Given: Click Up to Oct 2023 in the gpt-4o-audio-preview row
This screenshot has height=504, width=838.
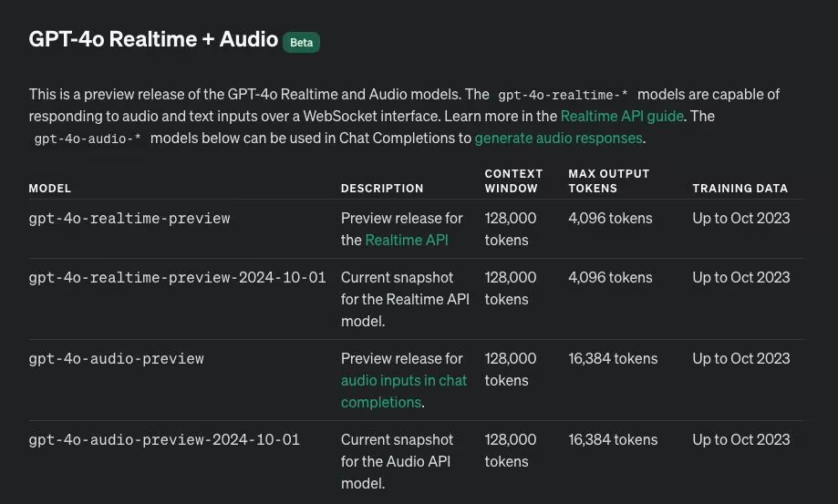Looking at the screenshot, I should (x=741, y=359).
